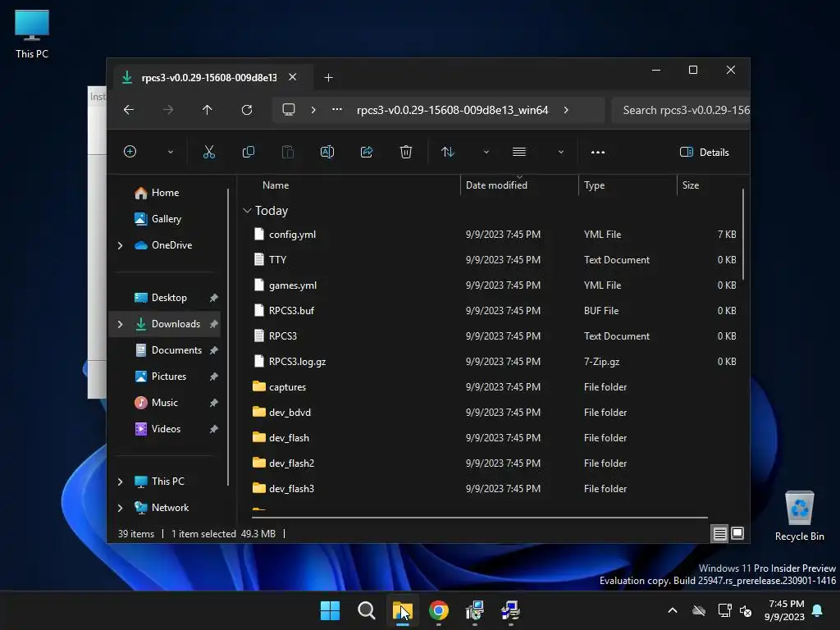Click the Share icon

367,152
